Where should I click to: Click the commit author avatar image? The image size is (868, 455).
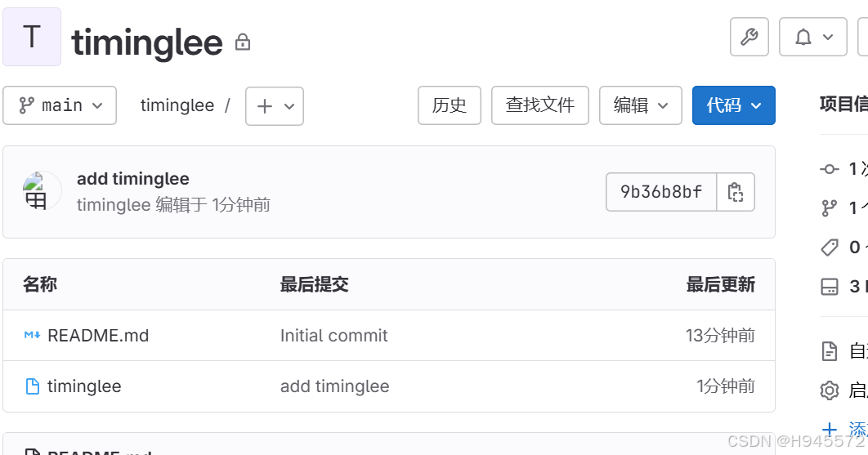tap(42, 190)
